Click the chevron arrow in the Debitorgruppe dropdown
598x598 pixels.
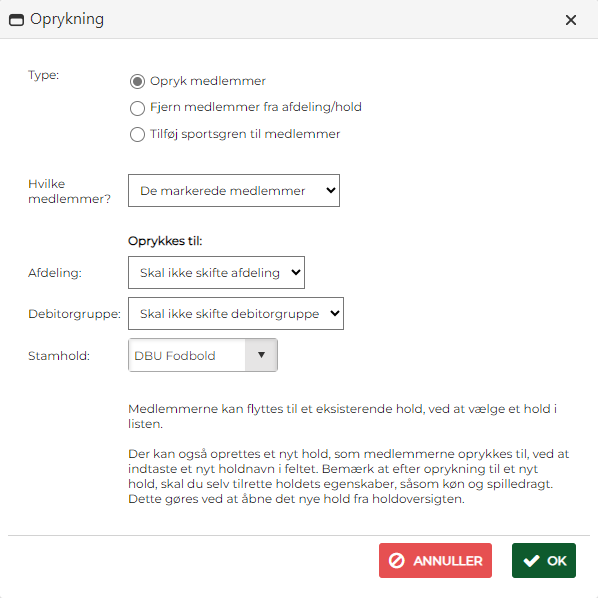tap(334, 313)
